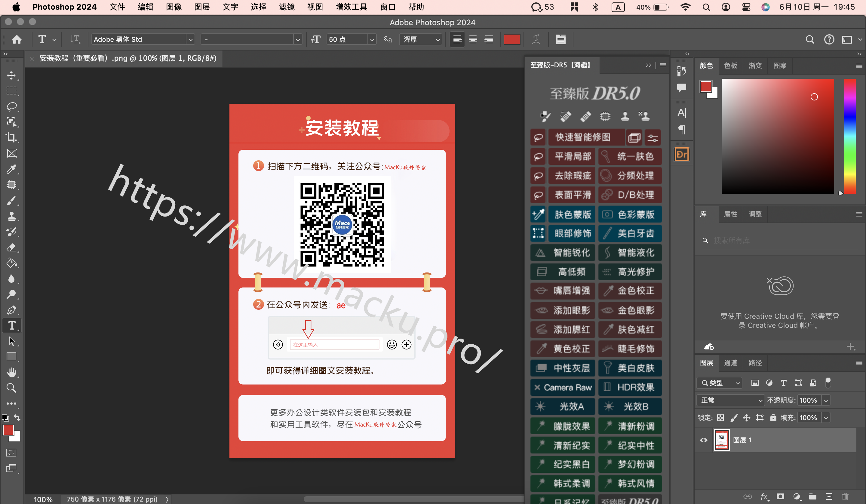
Task: Click the Camera Raw button
Action: tap(563, 387)
